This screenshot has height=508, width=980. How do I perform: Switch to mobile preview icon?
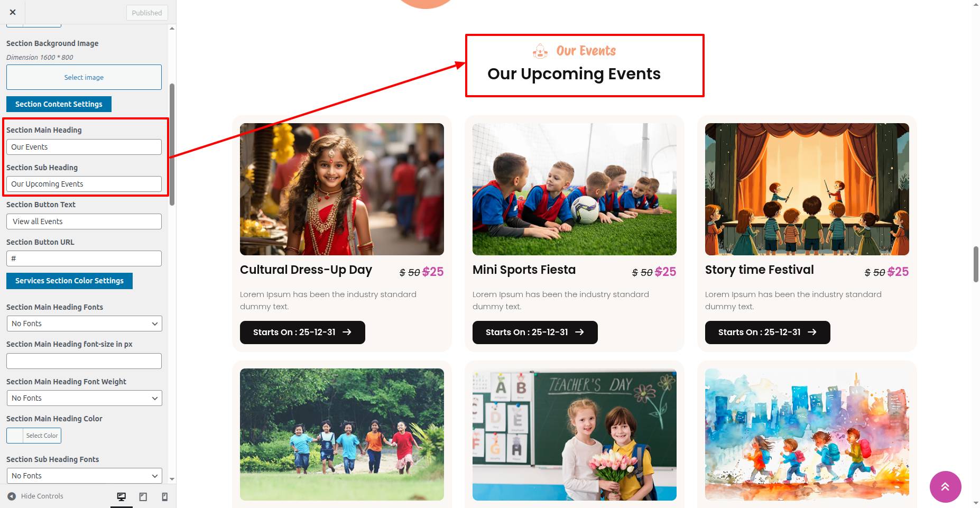[164, 496]
